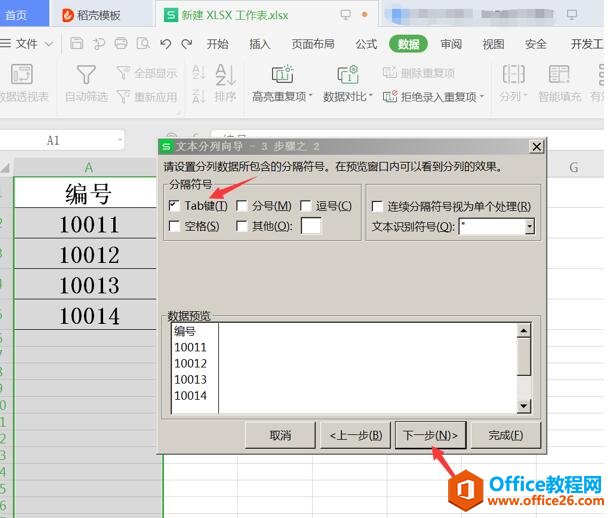Switch to the 开始 ribbon tab
The image size is (611, 518).
(x=217, y=44)
